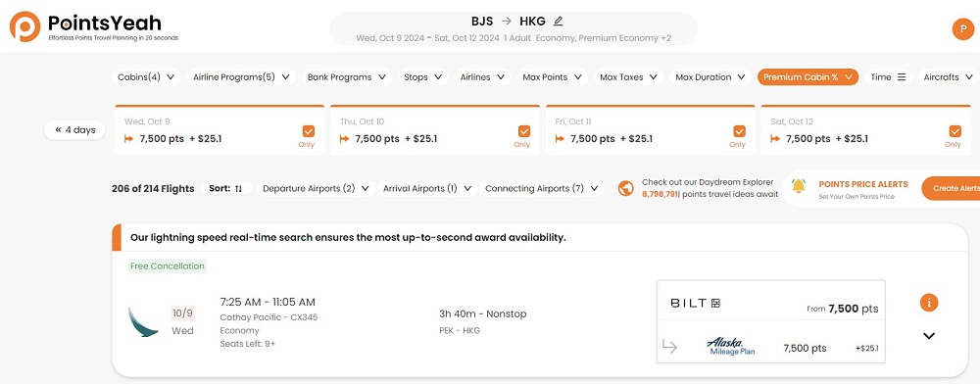Toggle the Sat, Oct 12 Only checkbox
The height and width of the screenshot is (384, 980).
click(955, 131)
